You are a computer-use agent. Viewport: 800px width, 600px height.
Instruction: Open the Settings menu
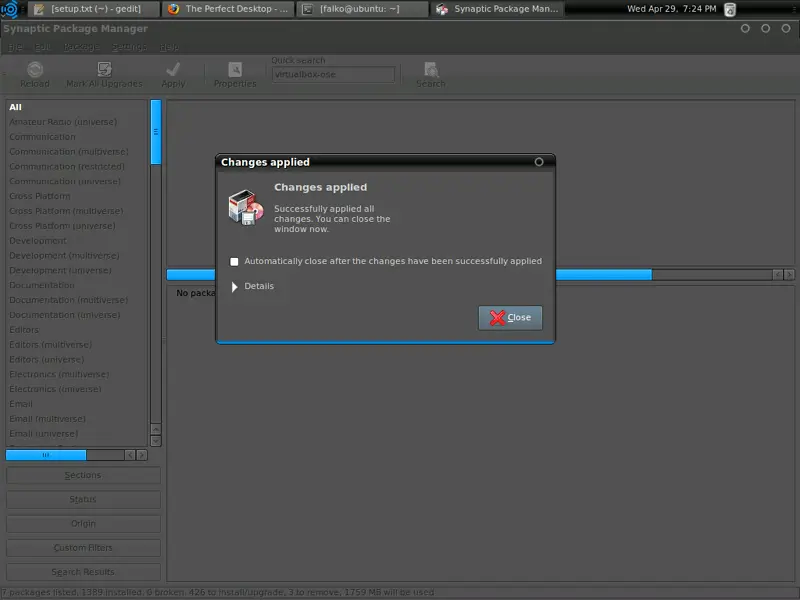point(129,47)
